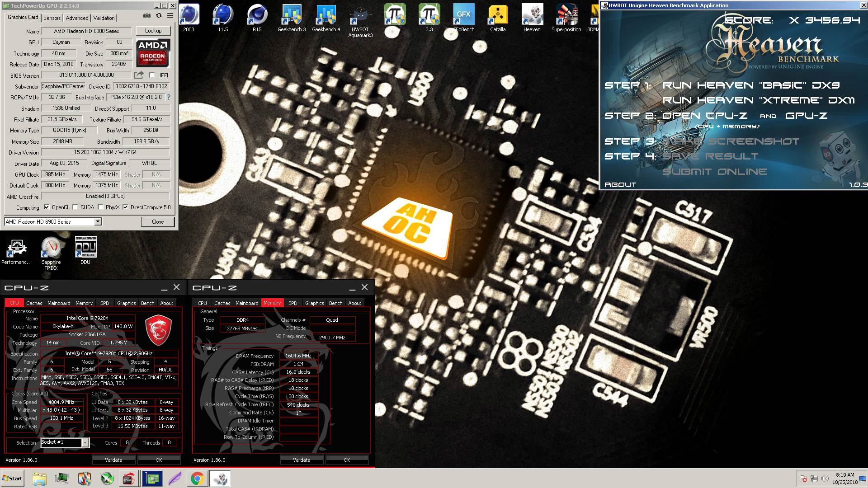
Task: Toggle the PhysX checkbox
Action: [x=100, y=207]
